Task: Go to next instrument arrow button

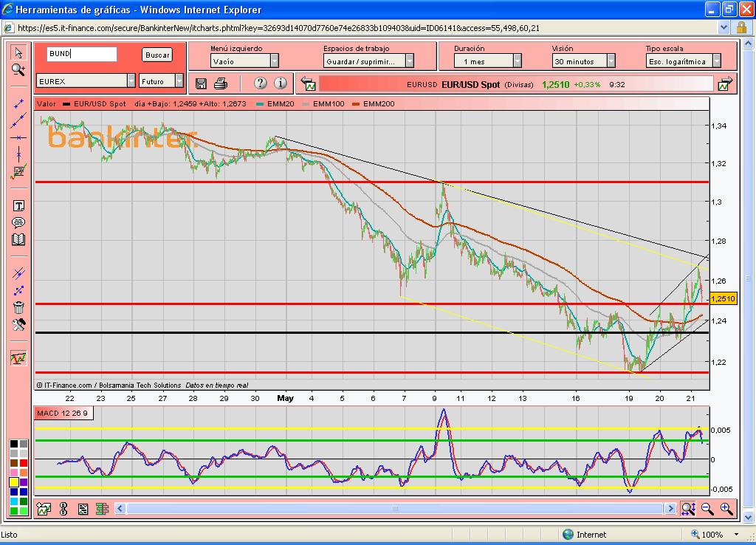Action: (x=725, y=83)
